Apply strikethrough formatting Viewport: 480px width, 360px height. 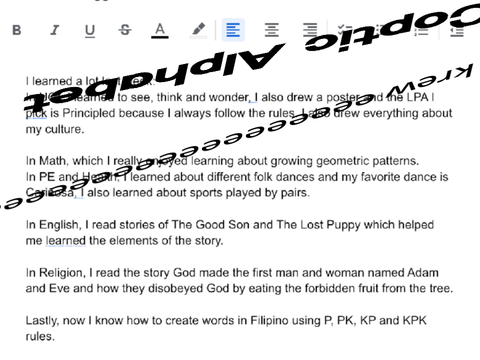tap(125, 30)
